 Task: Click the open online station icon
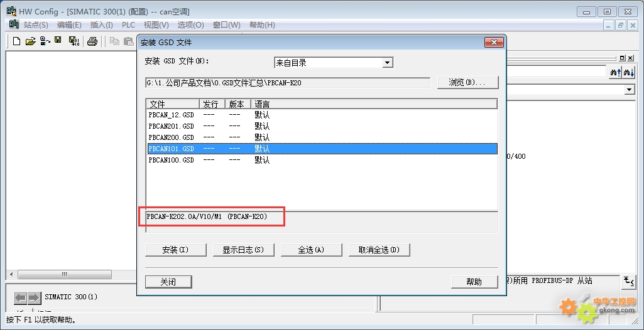tap(45, 41)
